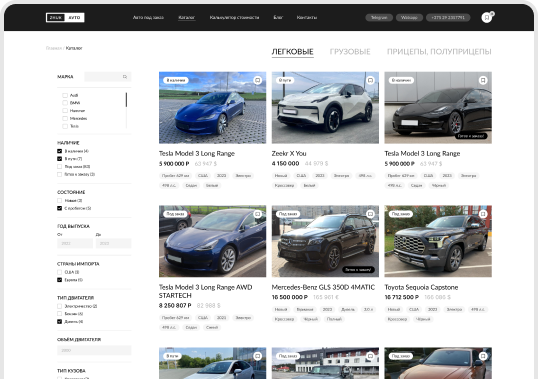Screen dimensions: 538x379
Task: Click the year От input field
Action: [x=75, y=244]
